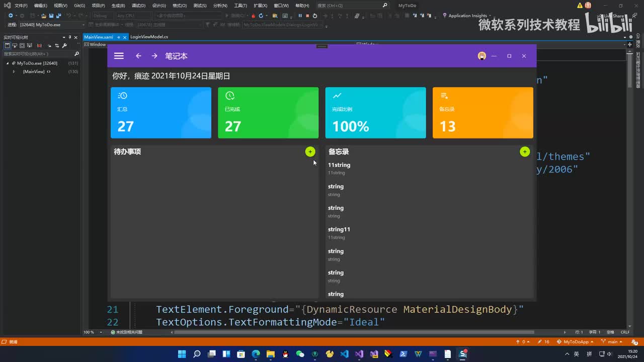This screenshot has width=644, height=362.
Task: Click the Visual Studio search box
Action: [x=352, y=6]
